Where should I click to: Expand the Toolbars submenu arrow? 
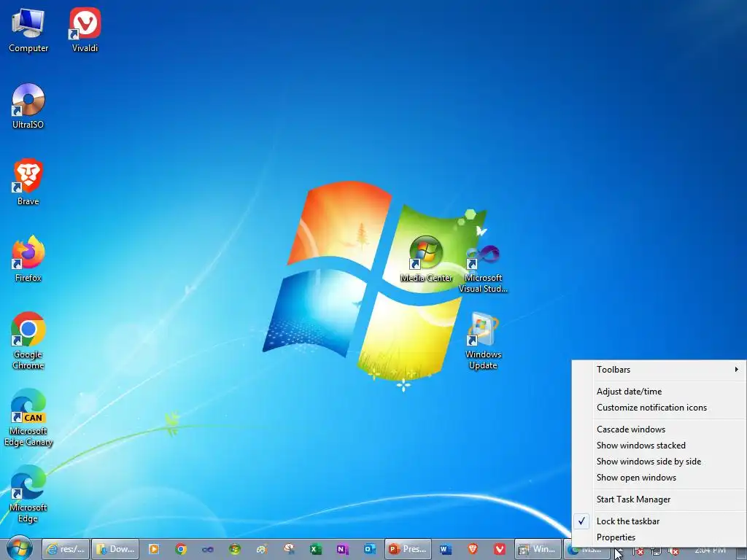click(737, 369)
